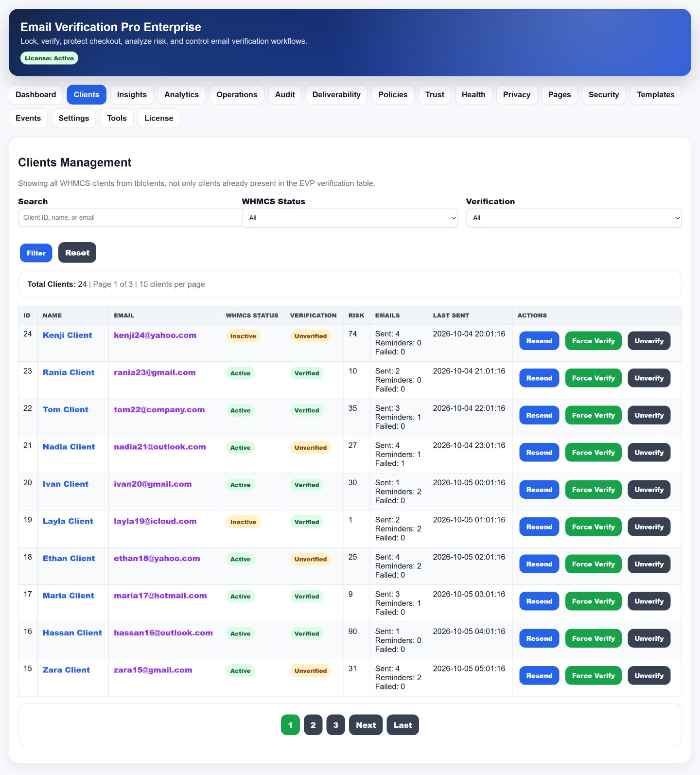Open the Templates tab
This screenshot has width=700, height=775.
pos(656,94)
